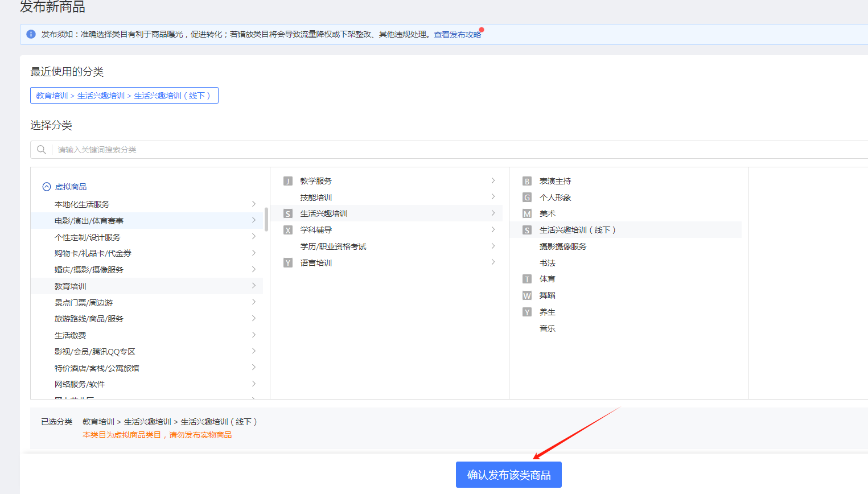Click the search magnifier icon

(x=42, y=150)
